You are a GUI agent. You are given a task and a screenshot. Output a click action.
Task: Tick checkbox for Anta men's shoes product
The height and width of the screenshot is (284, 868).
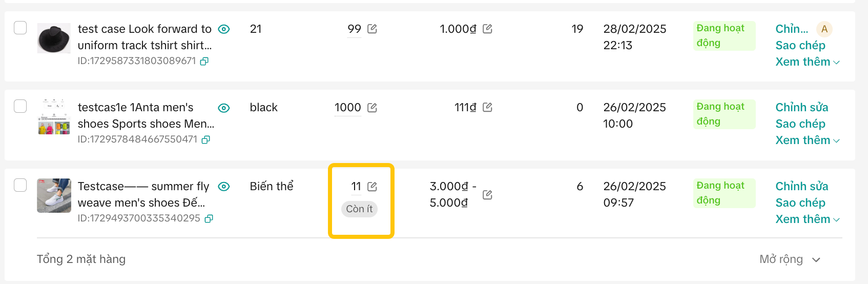pos(20,106)
